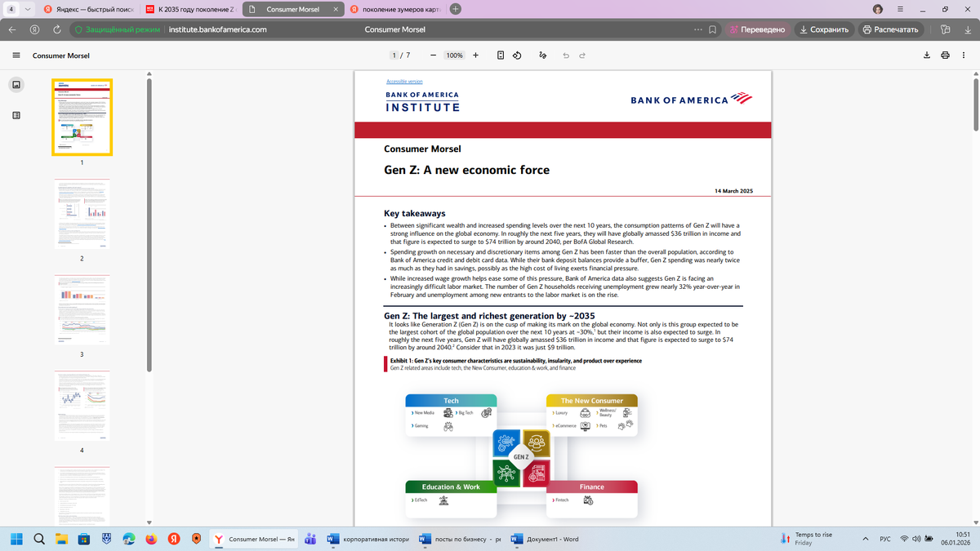Switch to К 2035 году поколение Z tab
The image size is (980, 551).
[x=190, y=9]
